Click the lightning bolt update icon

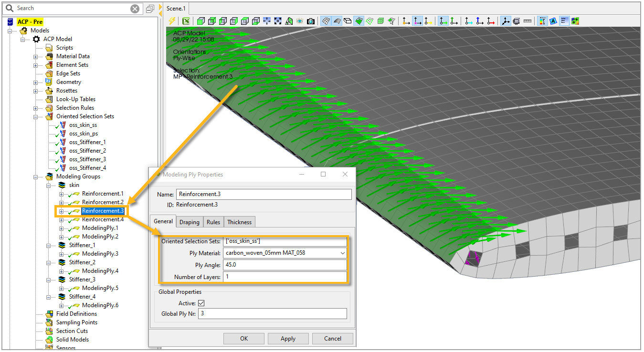tap(171, 21)
